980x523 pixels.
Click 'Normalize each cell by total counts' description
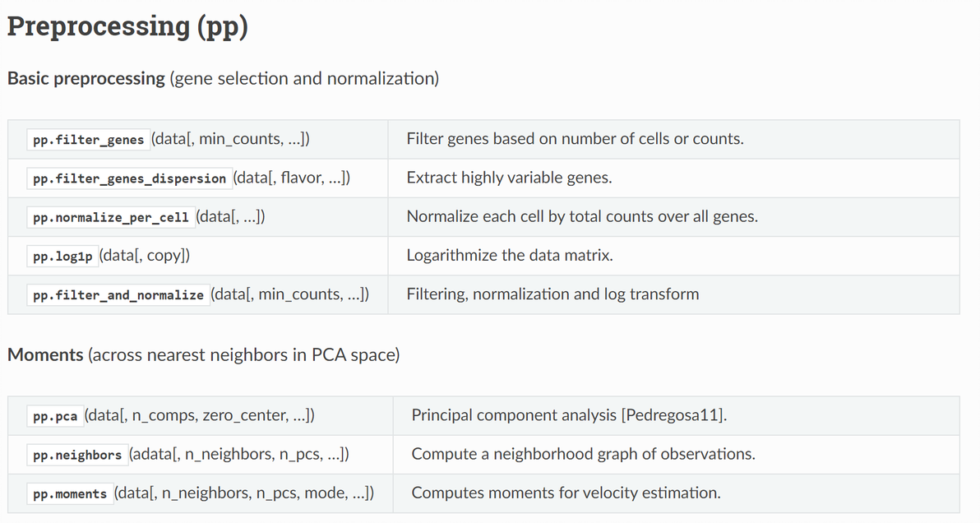582,216
